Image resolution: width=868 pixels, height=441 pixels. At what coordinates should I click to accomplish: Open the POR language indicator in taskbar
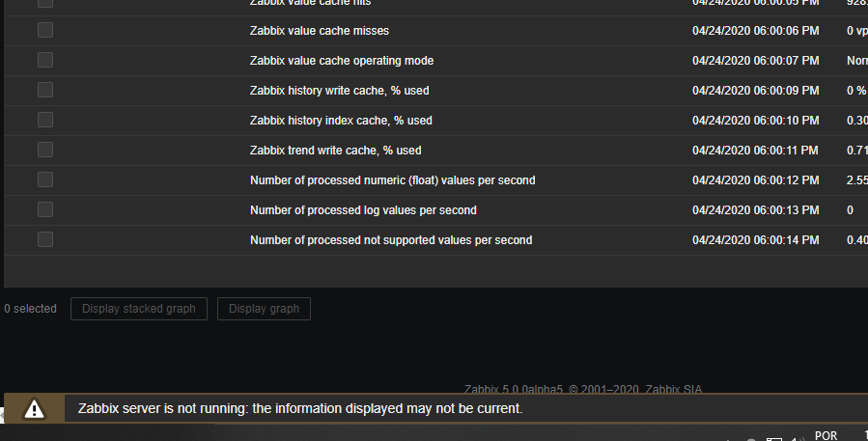click(826, 435)
